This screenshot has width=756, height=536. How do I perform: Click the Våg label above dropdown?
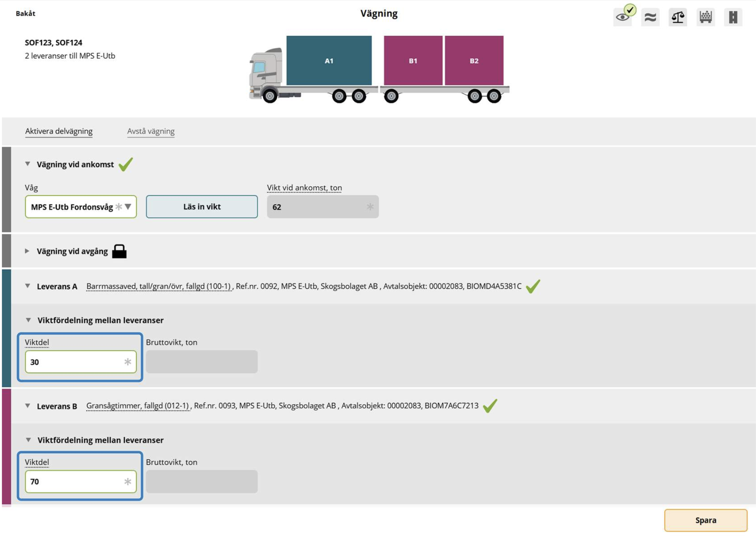tap(31, 188)
